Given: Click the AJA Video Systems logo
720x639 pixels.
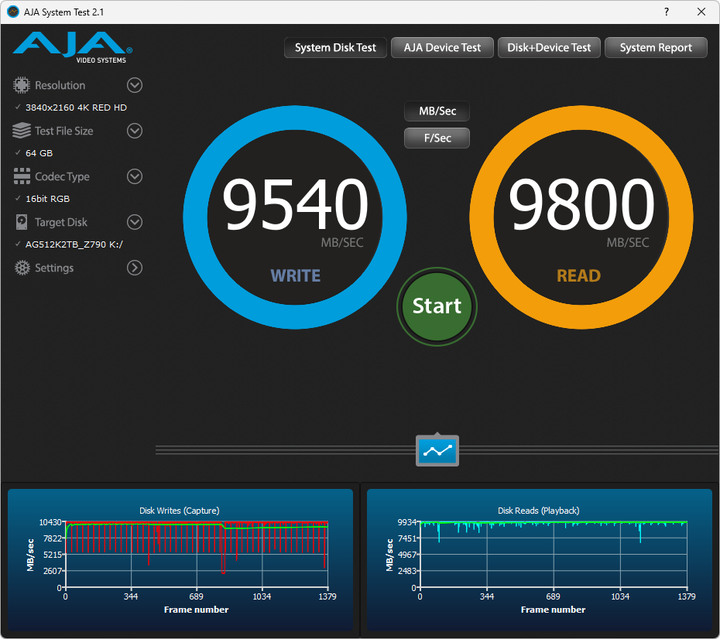Looking at the screenshot, I should tap(73, 48).
